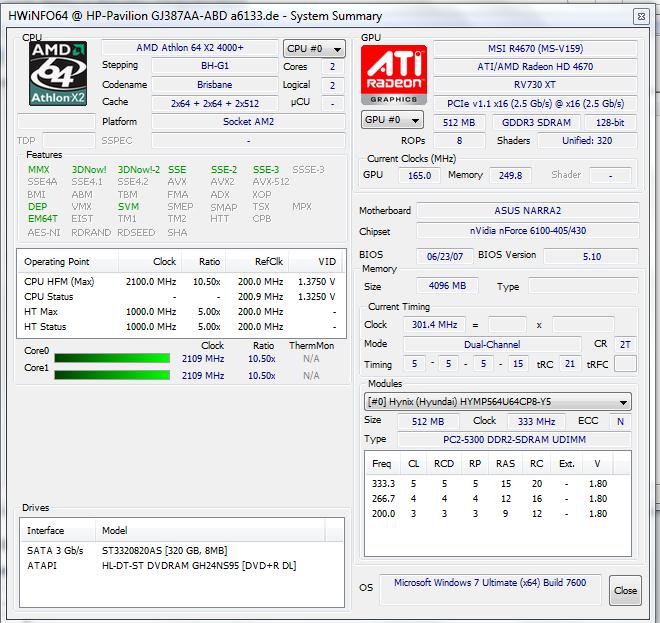Click the Core0 usage bar

pos(112,358)
